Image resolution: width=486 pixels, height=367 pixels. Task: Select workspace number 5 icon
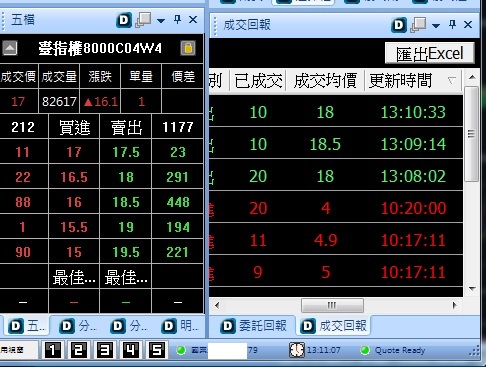(x=157, y=350)
